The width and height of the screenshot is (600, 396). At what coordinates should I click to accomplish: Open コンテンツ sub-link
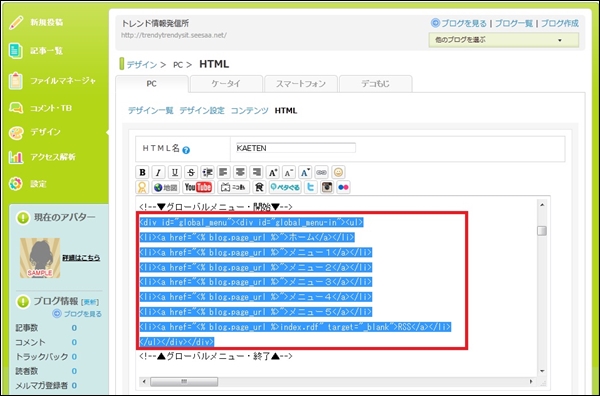tap(249, 111)
